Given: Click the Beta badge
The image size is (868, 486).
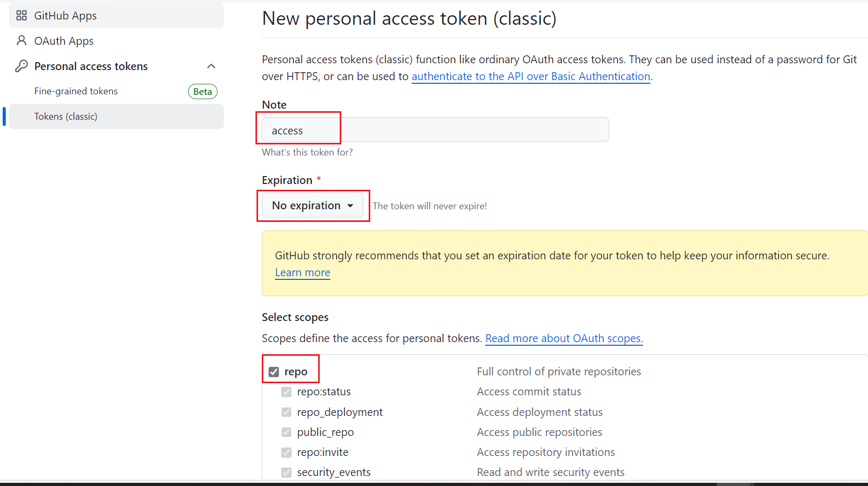Looking at the screenshot, I should pos(202,91).
